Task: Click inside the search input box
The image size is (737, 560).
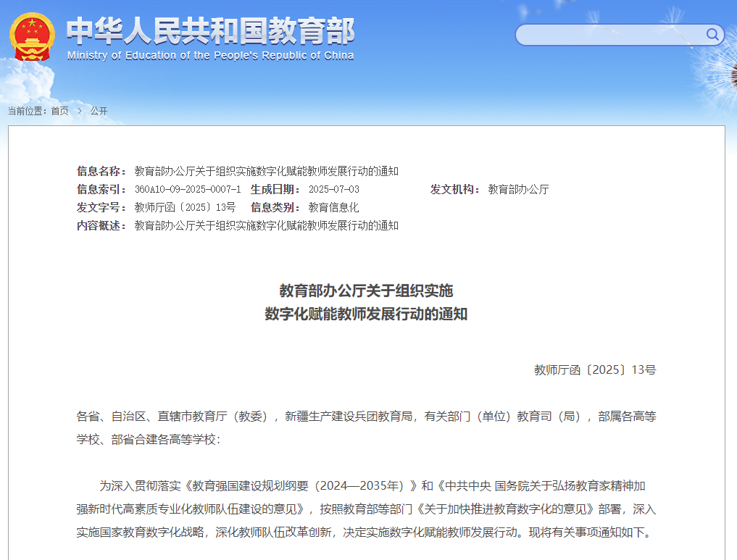Action: coord(610,35)
